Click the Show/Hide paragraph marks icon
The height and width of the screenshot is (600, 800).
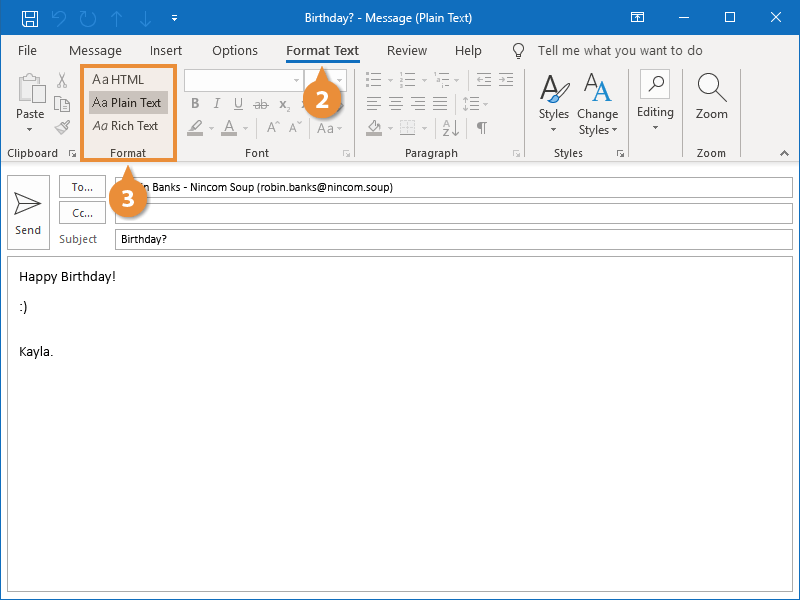click(481, 127)
